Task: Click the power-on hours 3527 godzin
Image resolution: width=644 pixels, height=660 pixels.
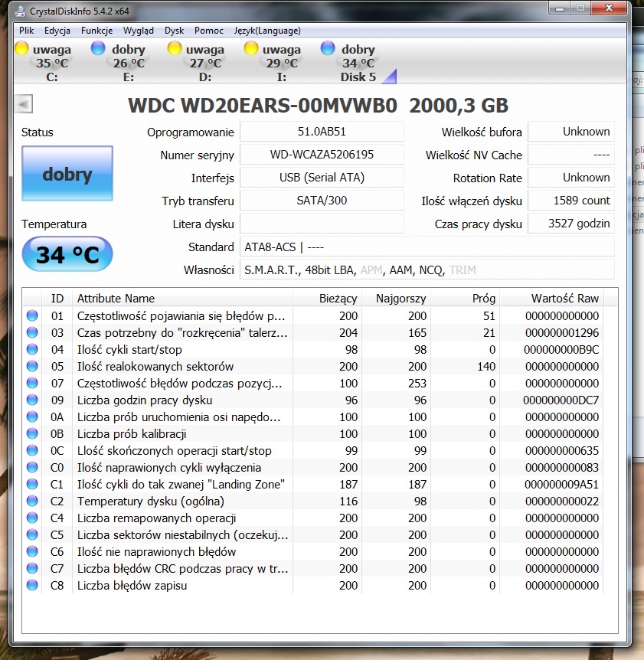Action: pos(571,224)
